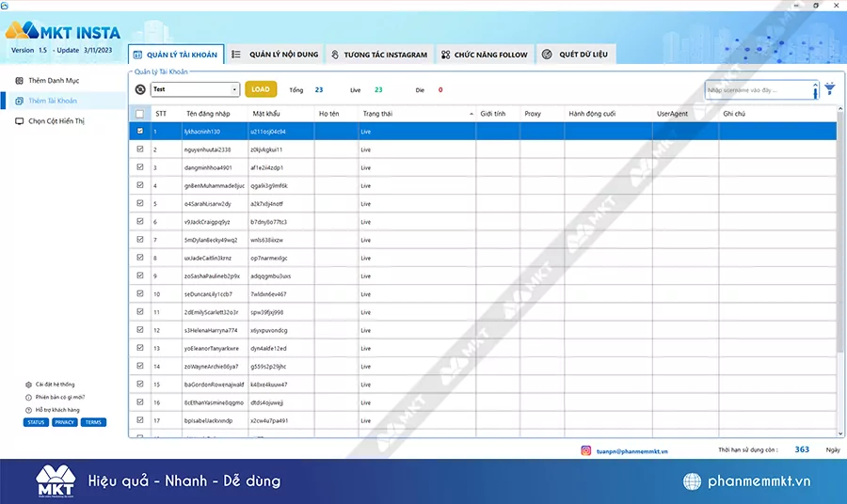The image size is (847, 504).
Task: Click the refresh icon beside the Test dropdown
Action: [x=140, y=89]
